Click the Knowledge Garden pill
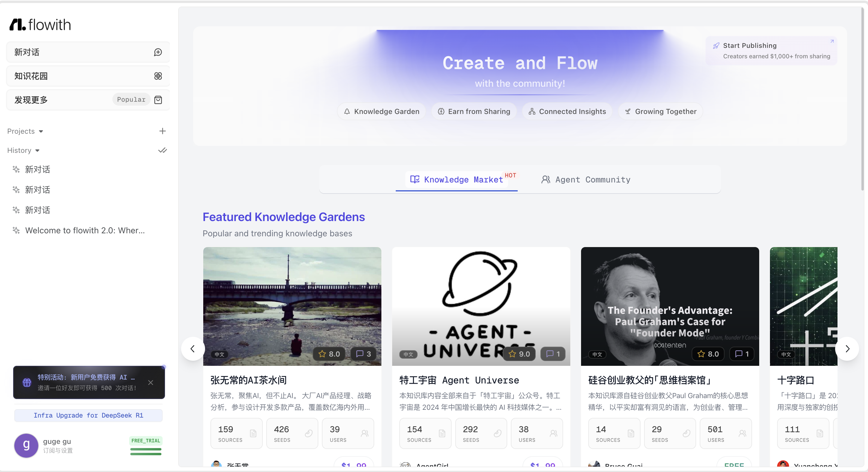868x472 pixels. point(381,112)
